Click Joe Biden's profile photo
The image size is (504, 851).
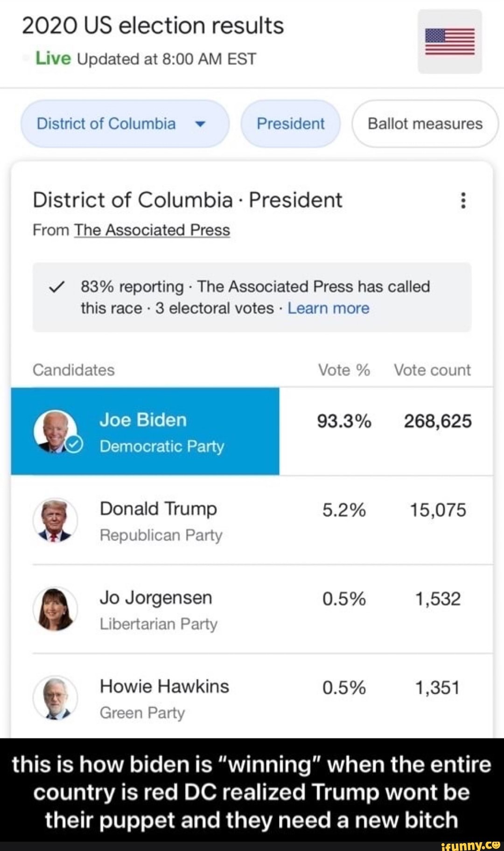(56, 430)
